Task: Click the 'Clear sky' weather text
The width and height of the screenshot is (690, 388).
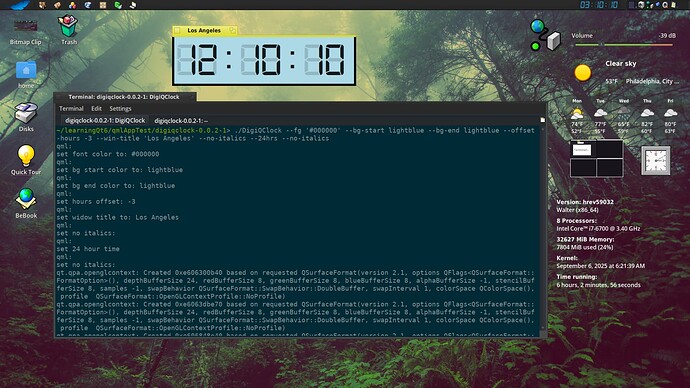Action: tap(620, 63)
